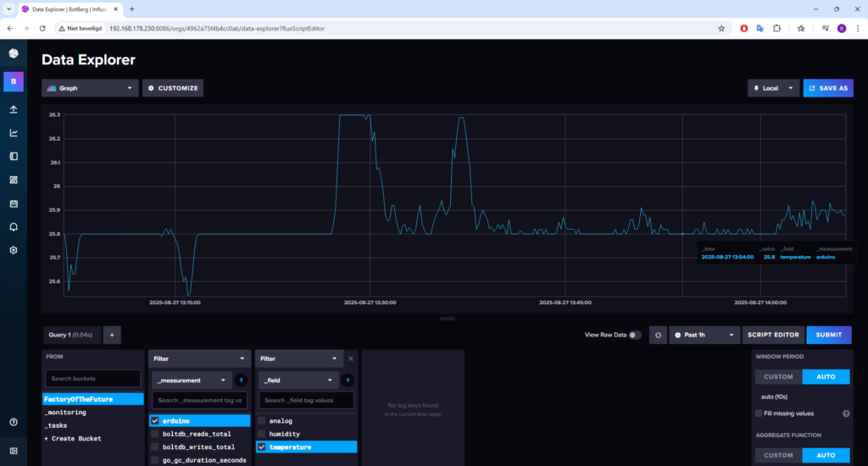Screen dimensions: 868x466
Task: Enable the Fill missing values checkbox
Action: (x=759, y=413)
